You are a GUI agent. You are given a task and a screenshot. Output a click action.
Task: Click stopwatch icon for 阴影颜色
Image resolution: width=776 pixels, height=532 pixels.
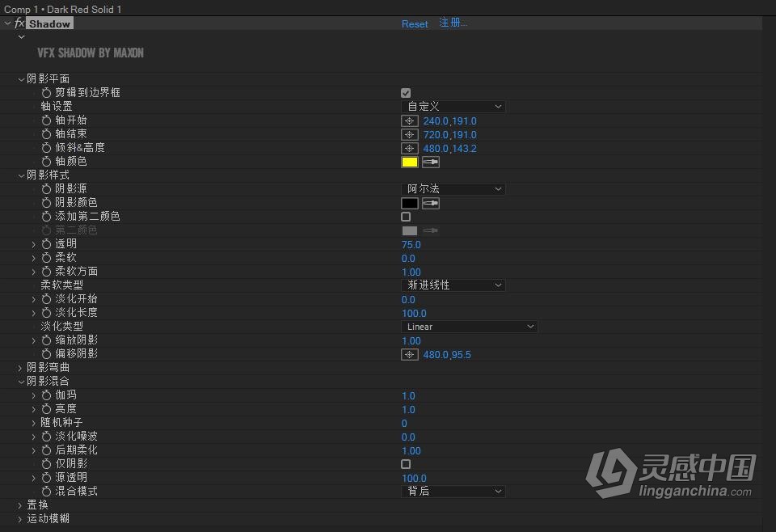[46, 203]
